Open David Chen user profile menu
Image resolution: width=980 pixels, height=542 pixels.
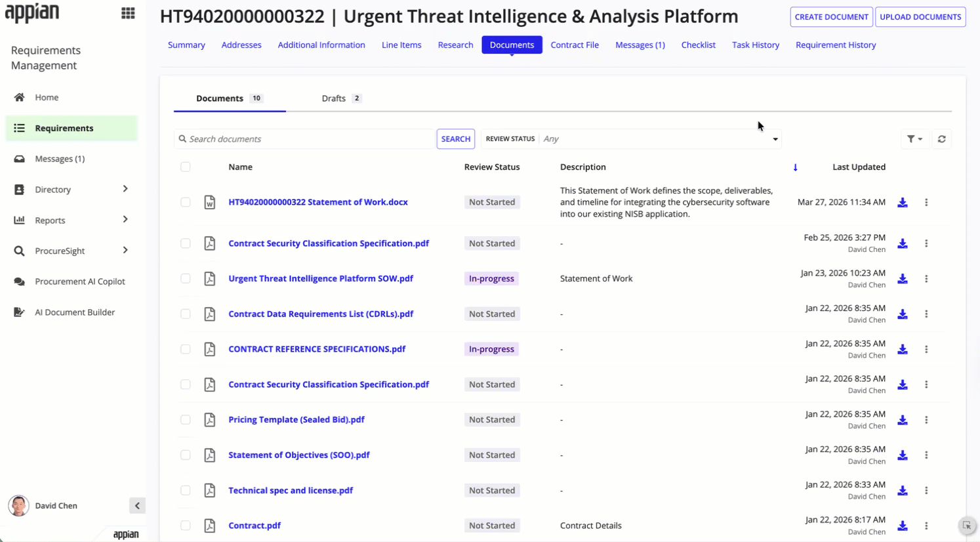click(43, 506)
